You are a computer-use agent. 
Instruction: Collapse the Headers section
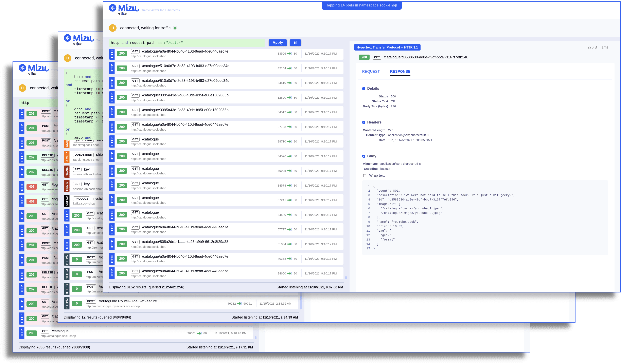pyautogui.click(x=364, y=122)
